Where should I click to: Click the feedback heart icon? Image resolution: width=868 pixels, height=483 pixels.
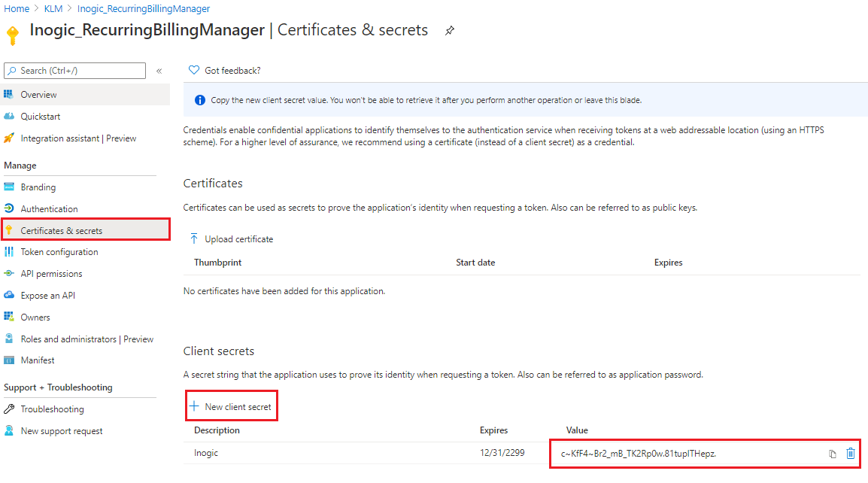point(194,70)
